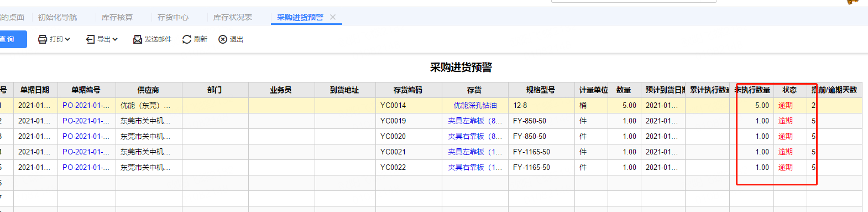Open the PO link in YC0019 row
Viewport: 868px width, 212px height.
(x=86, y=121)
